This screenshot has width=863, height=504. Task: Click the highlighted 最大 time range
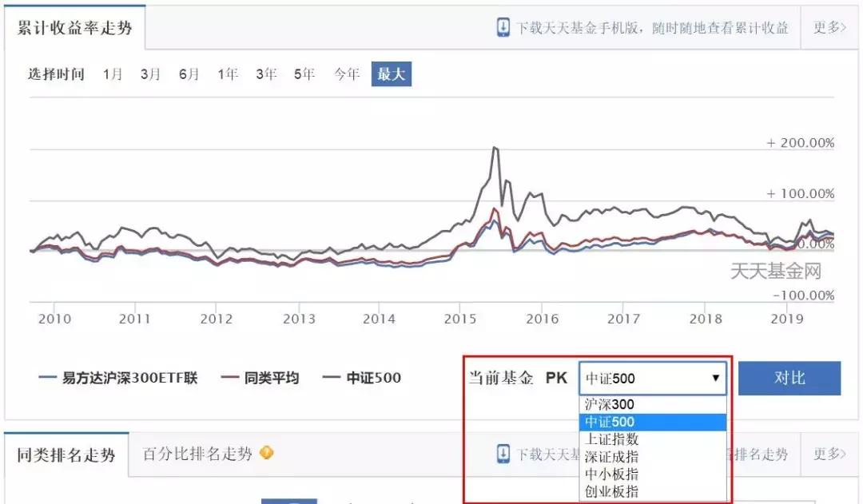click(391, 73)
